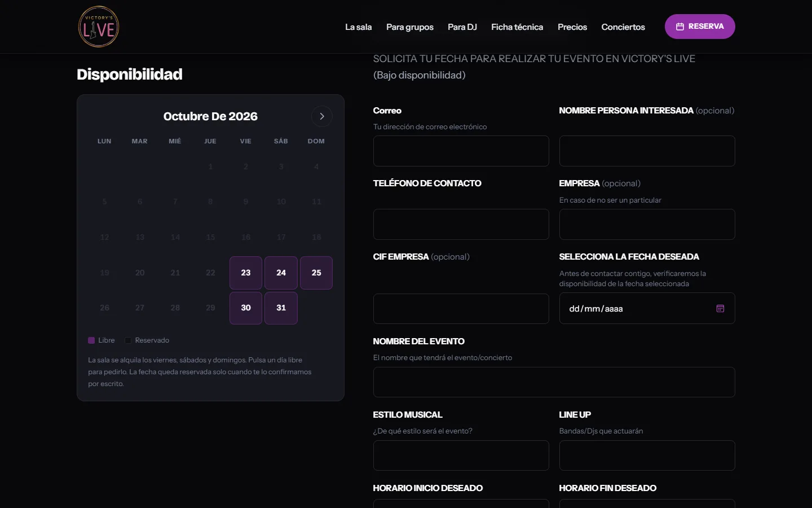Select free date October 30
Screen dimensions: 812x508
click(x=246, y=308)
